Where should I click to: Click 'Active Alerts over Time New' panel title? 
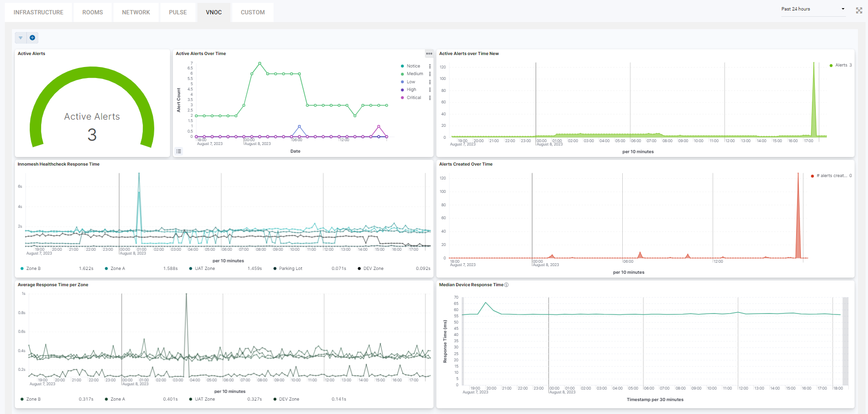pos(469,54)
